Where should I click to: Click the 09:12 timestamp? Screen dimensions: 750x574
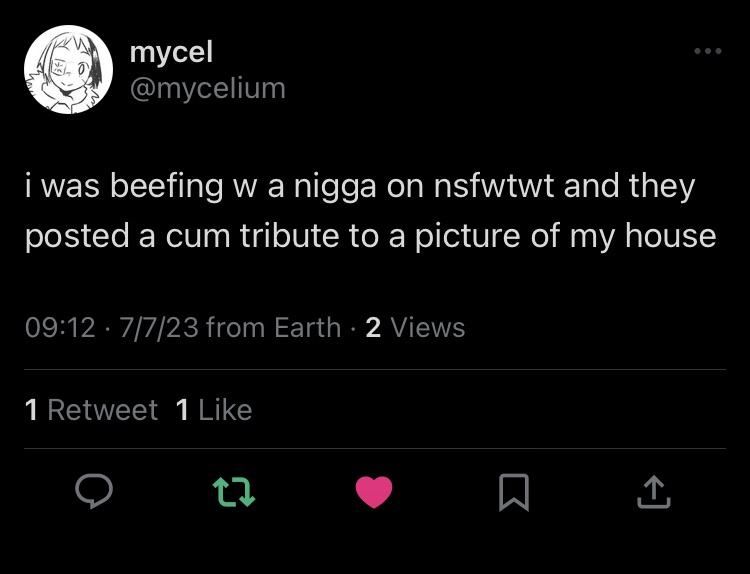(60, 328)
